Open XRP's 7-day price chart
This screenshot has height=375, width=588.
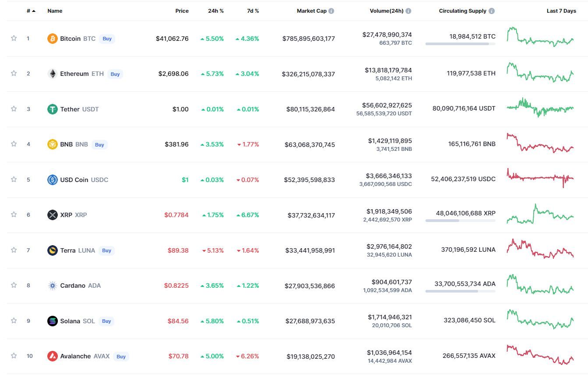pyautogui.click(x=540, y=214)
